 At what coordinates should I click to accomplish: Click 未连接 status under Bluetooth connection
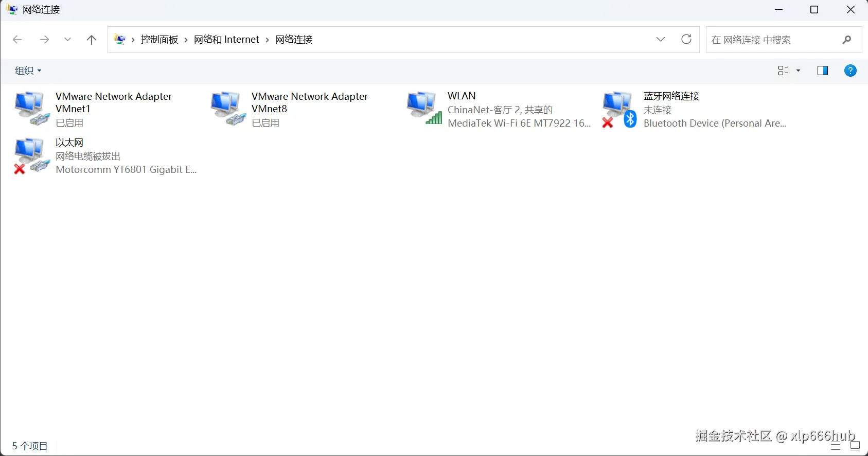coord(658,110)
